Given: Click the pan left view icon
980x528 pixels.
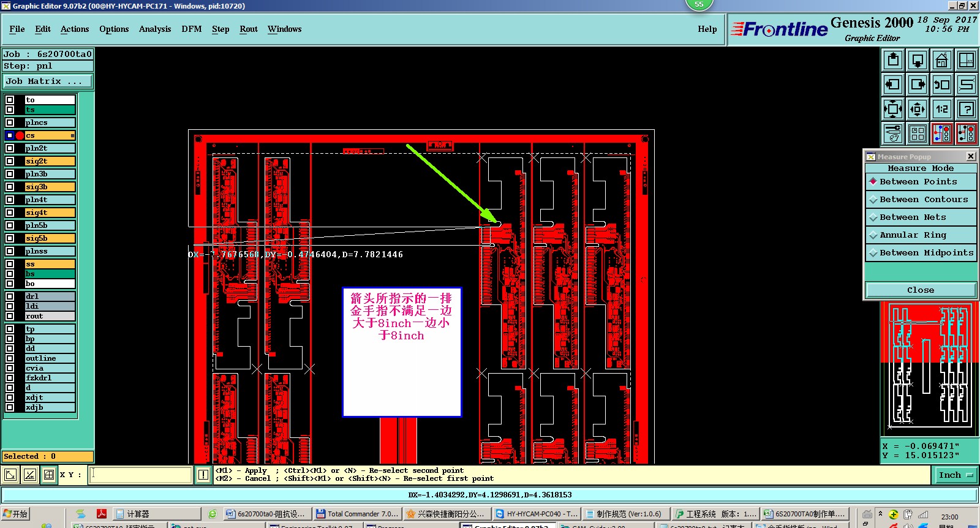Looking at the screenshot, I should pyautogui.click(x=893, y=85).
